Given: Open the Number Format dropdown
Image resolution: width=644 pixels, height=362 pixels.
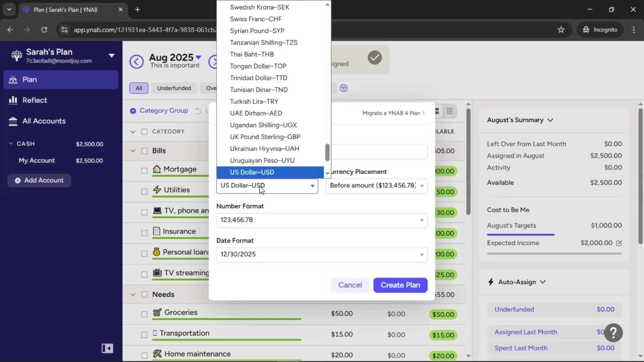Looking at the screenshot, I should tap(322, 220).
